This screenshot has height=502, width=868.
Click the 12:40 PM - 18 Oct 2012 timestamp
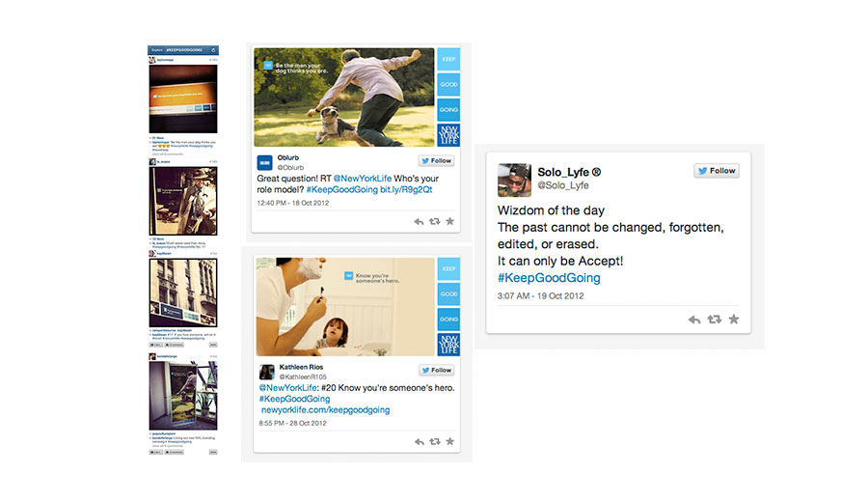[x=293, y=203]
